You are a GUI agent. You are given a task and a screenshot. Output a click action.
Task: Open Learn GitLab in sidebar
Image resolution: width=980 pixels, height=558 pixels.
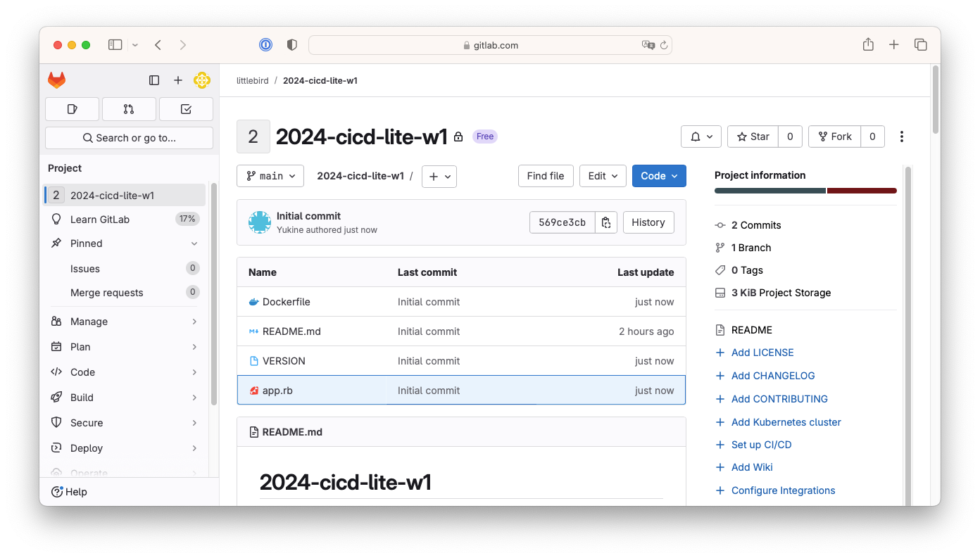click(125, 219)
